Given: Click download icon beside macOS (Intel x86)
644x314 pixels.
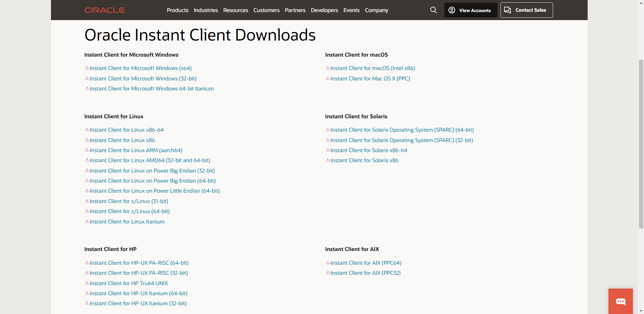Looking at the screenshot, I should coord(328,68).
